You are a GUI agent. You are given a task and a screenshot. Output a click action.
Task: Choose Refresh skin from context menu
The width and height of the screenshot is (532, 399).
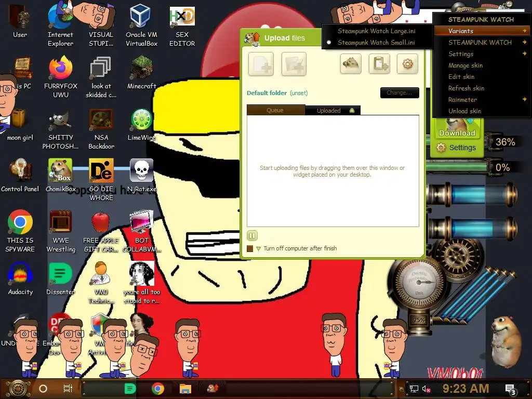pos(482,88)
